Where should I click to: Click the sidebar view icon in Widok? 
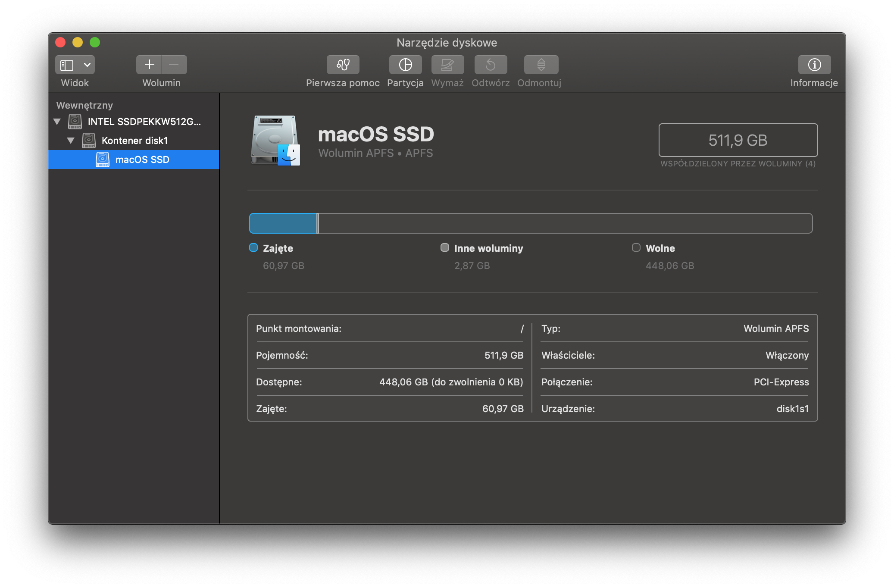click(67, 65)
